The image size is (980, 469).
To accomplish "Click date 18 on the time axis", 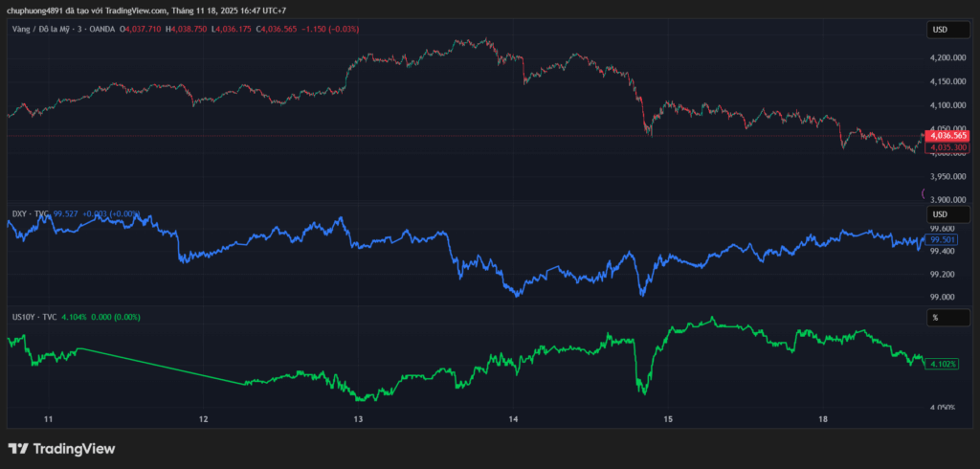I will (823, 419).
